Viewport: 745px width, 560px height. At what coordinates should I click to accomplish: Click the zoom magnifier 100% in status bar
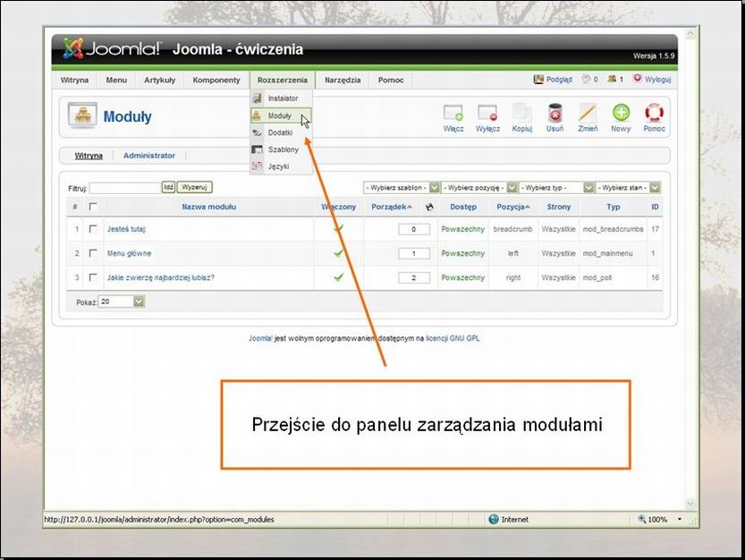click(x=642, y=519)
